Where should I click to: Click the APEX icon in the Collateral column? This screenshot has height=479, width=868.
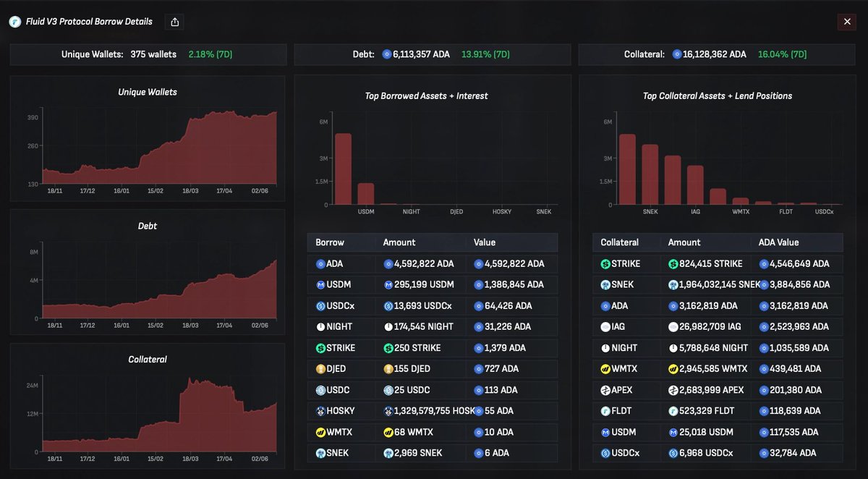click(605, 390)
